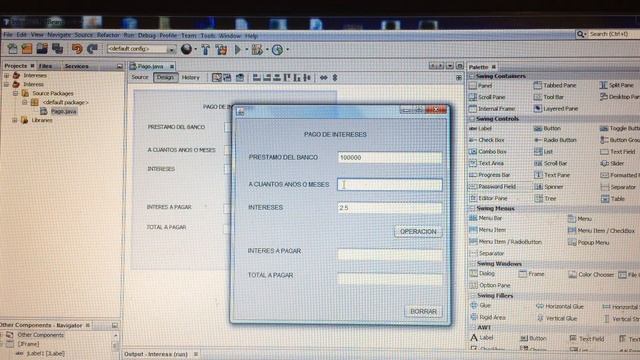Click the Undo toolbar icon
640x360 pixels.
[77, 49]
